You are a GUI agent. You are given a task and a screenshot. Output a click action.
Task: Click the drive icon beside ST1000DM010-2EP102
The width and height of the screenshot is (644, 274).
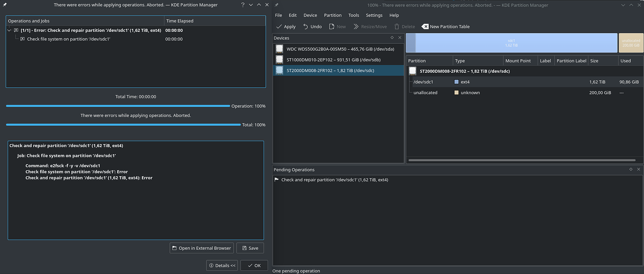[279, 59]
